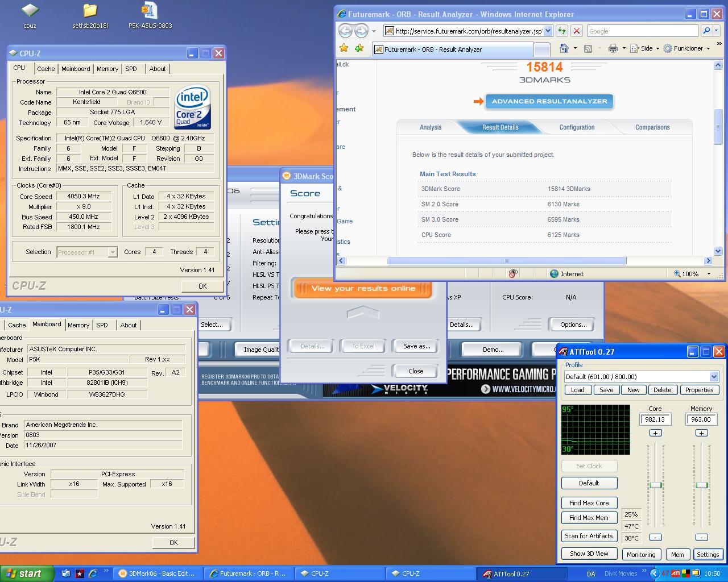The width and height of the screenshot is (728, 582).
Task: Click the IE stop loading icon
Action: point(576,31)
